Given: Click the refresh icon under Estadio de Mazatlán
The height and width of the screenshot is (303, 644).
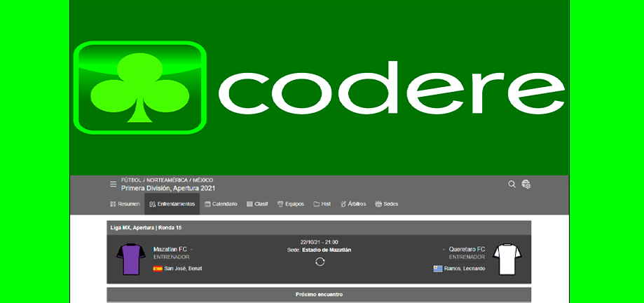Looking at the screenshot, I should tap(320, 262).
